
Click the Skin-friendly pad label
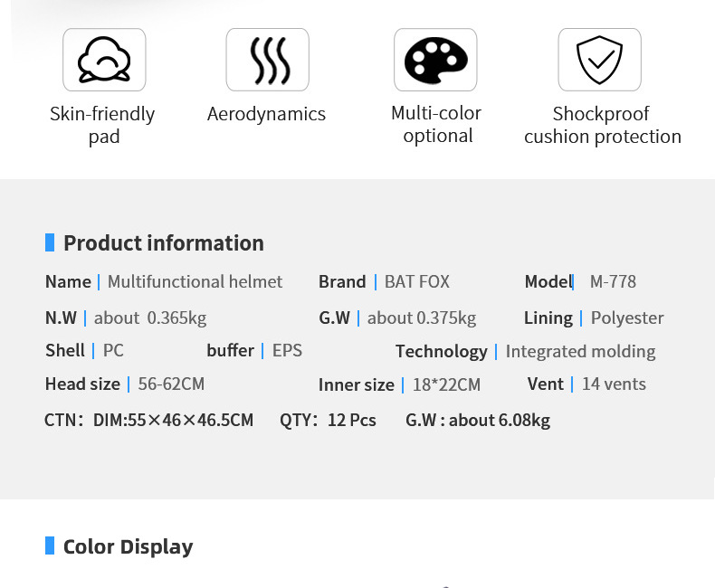(103, 125)
